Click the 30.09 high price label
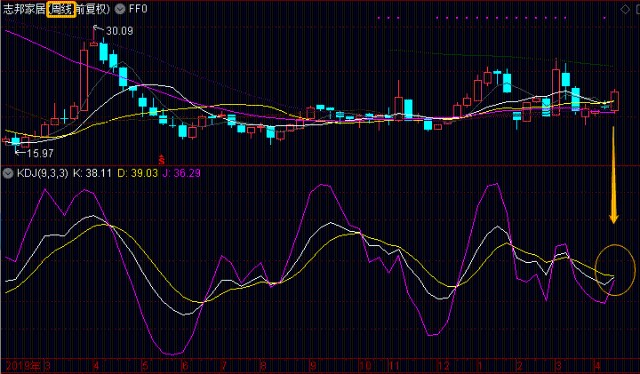640x374 pixels. tap(120, 31)
